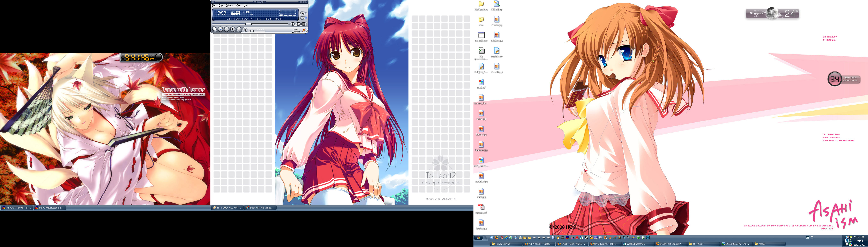Launch VLC cone icon in quick launch

[610, 238]
